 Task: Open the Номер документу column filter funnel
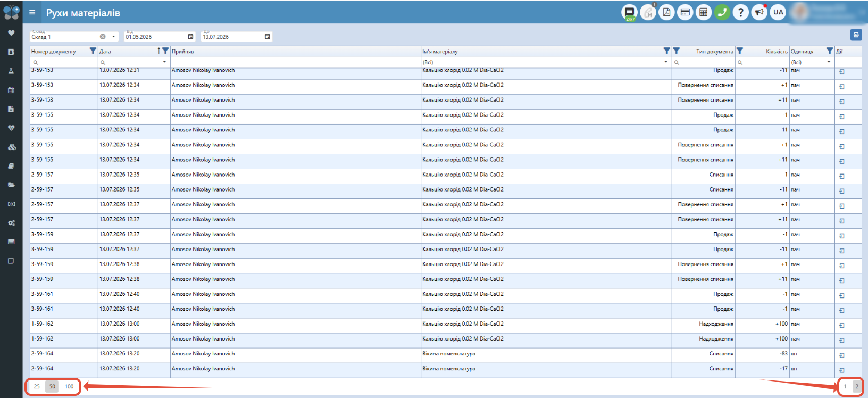coord(93,51)
